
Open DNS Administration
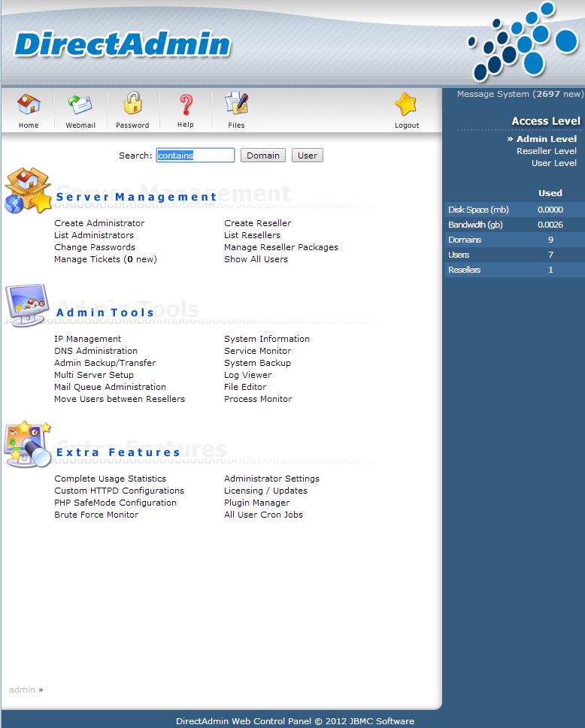95,351
